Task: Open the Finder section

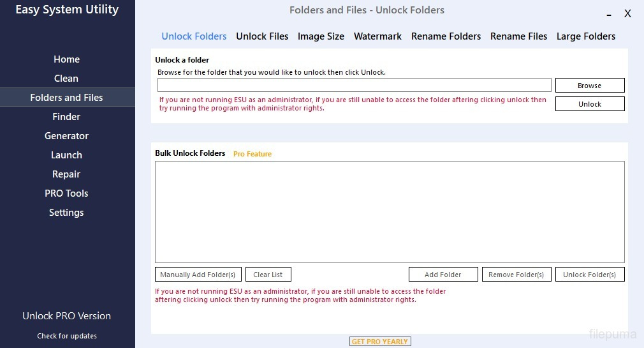Action: coord(66,117)
